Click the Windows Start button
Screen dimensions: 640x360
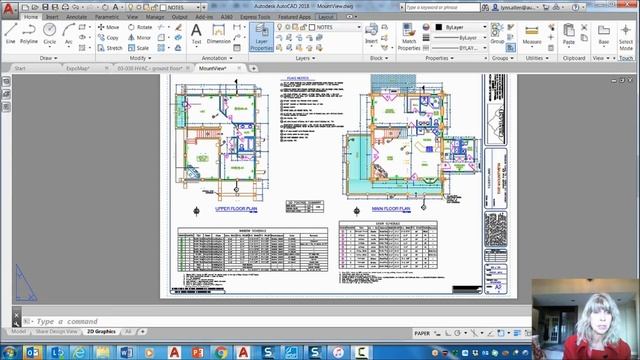9,352
